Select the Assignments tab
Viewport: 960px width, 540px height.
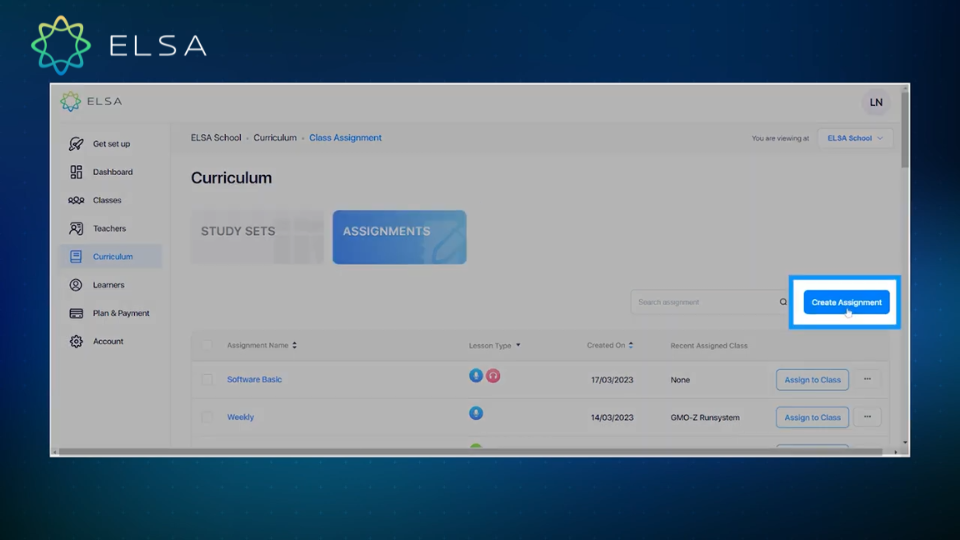pyautogui.click(x=399, y=237)
